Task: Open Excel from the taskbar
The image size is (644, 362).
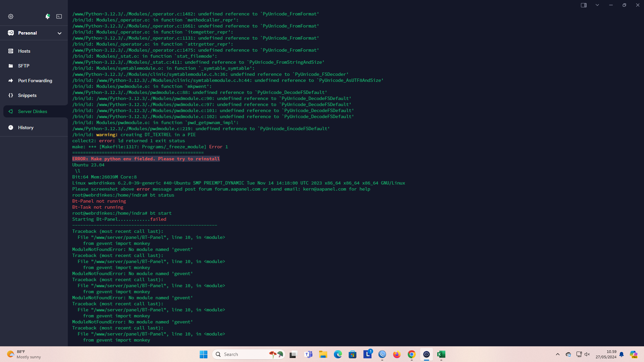Action: coord(441,354)
